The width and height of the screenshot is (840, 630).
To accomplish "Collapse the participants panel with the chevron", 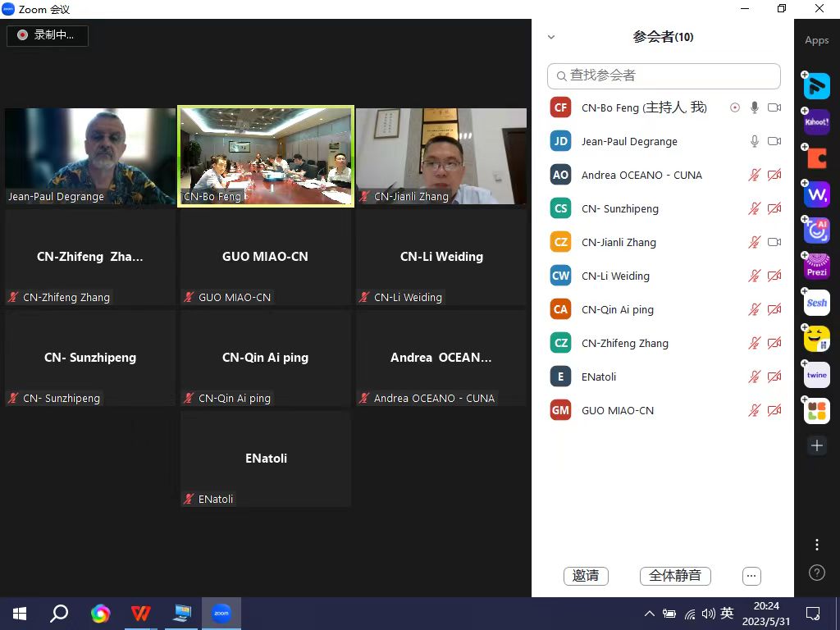I will coord(551,37).
